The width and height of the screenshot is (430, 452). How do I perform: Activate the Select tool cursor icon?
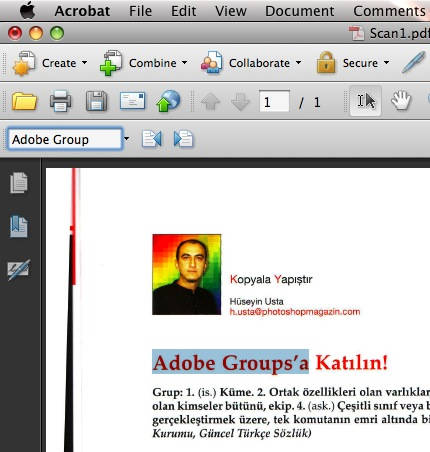point(366,101)
